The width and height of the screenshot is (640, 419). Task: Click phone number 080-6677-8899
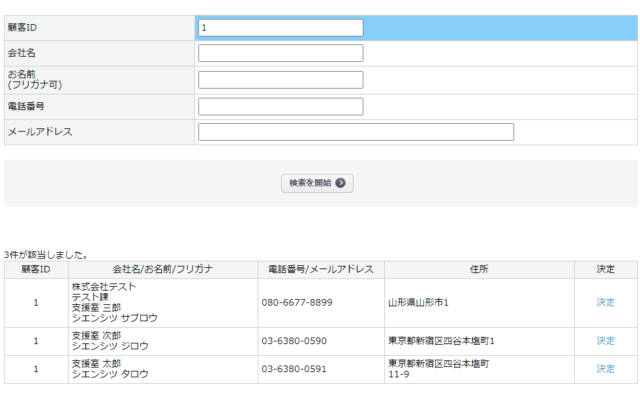[x=297, y=302]
